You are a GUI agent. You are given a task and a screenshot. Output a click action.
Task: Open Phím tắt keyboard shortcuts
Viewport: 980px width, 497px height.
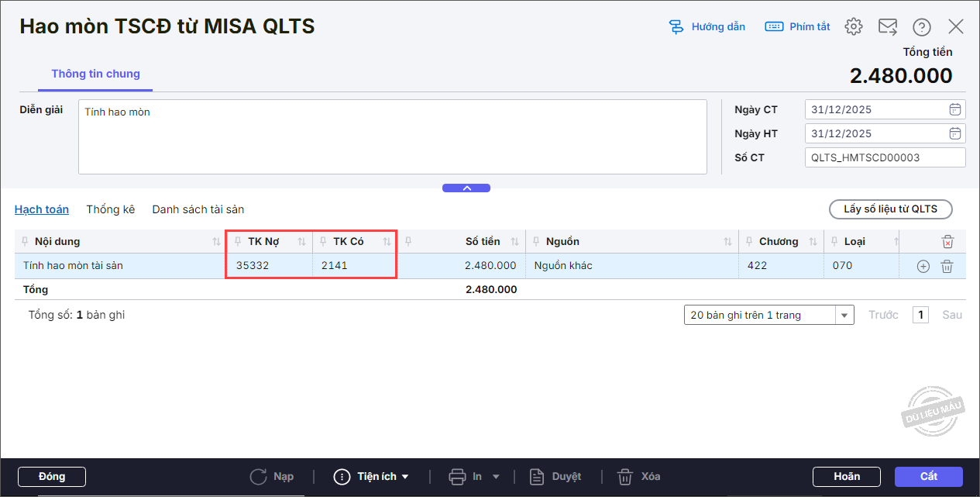[797, 26]
